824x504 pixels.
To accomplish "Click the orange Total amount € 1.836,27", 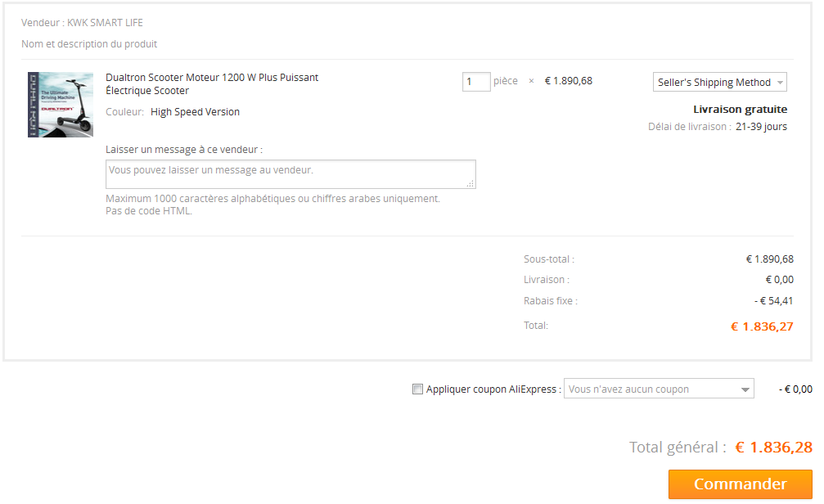I will point(762,327).
